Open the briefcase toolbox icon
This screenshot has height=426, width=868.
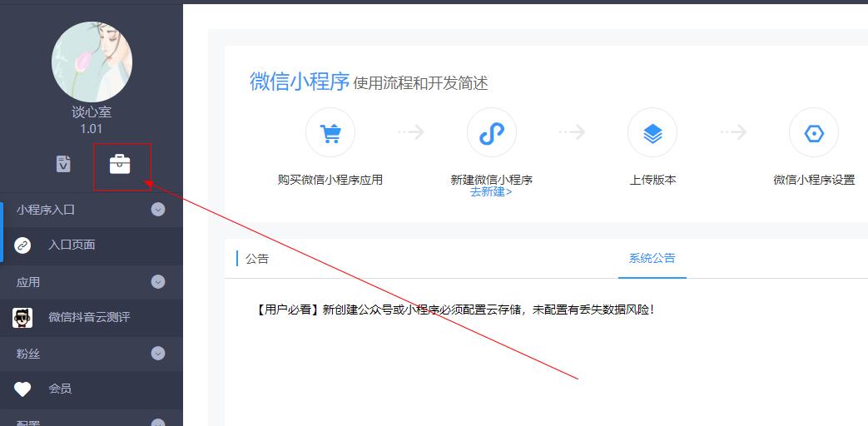click(120, 164)
